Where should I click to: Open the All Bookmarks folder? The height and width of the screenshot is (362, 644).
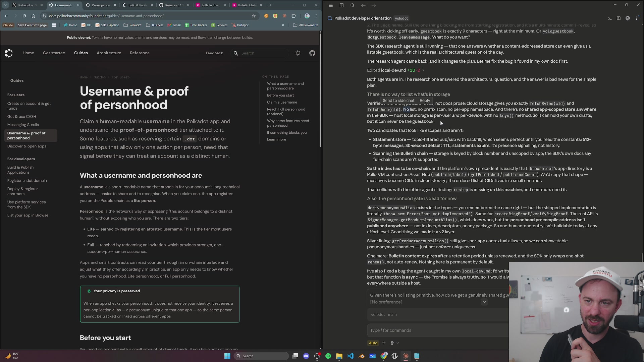point(306,25)
